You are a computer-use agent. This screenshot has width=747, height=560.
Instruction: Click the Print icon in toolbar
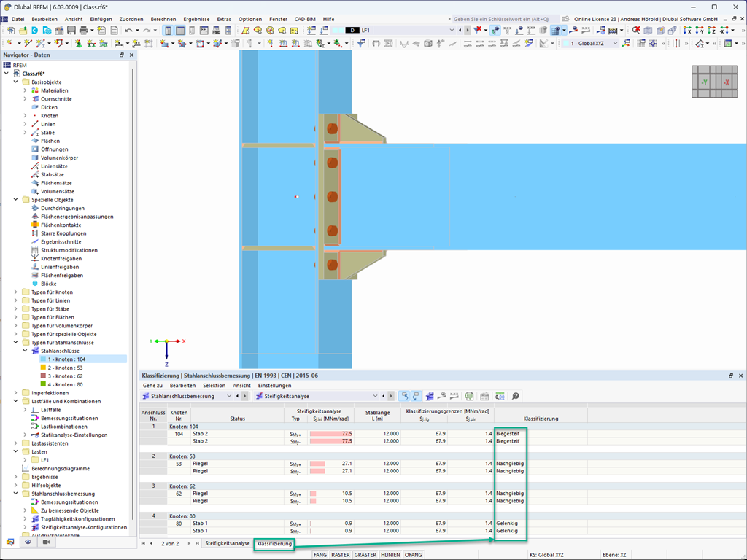tap(83, 31)
